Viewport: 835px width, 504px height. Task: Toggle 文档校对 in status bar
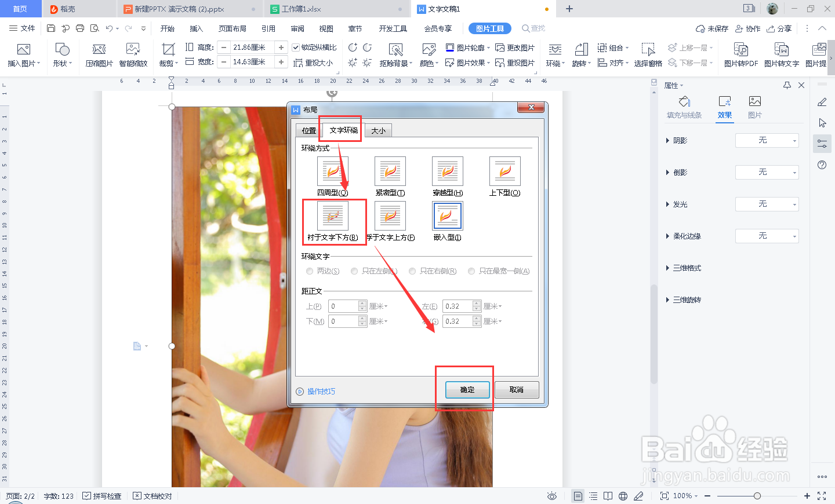pyautogui.click(x=153, y=496)
